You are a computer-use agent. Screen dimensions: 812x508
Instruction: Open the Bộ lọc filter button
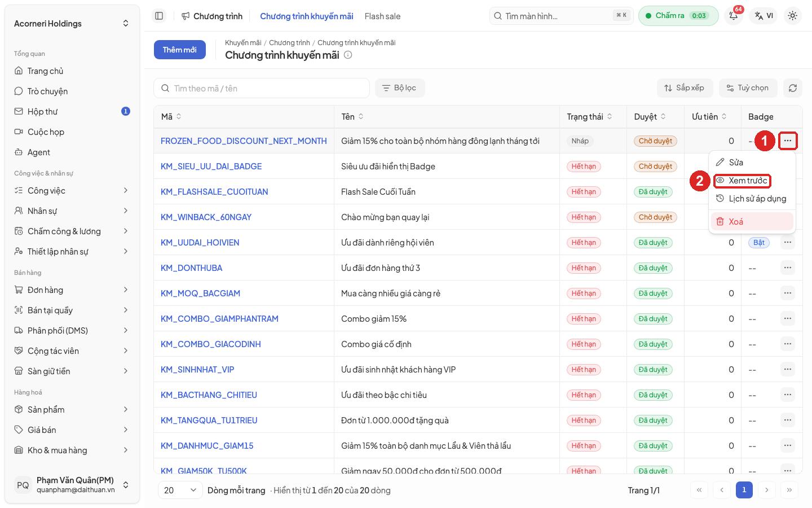[x=400, y=88]
